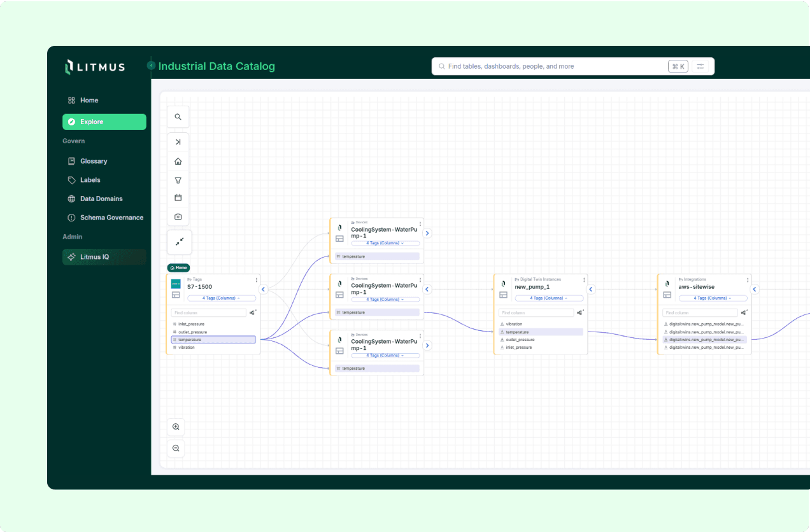The image size is (810, 532).
Task: Click the lineage search magnifier icon
Action: click(178, 117)
